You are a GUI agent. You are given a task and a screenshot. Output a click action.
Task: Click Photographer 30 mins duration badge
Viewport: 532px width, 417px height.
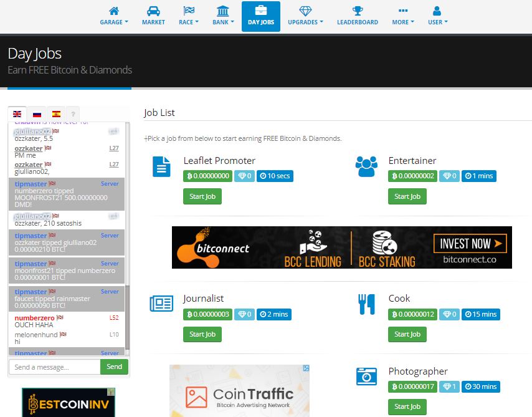click(481, 386)
